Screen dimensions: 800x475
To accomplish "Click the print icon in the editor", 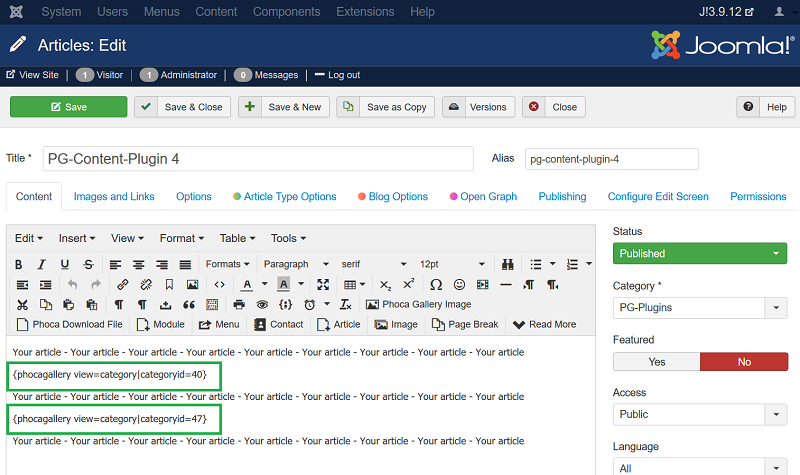I will tap(239, 304).
